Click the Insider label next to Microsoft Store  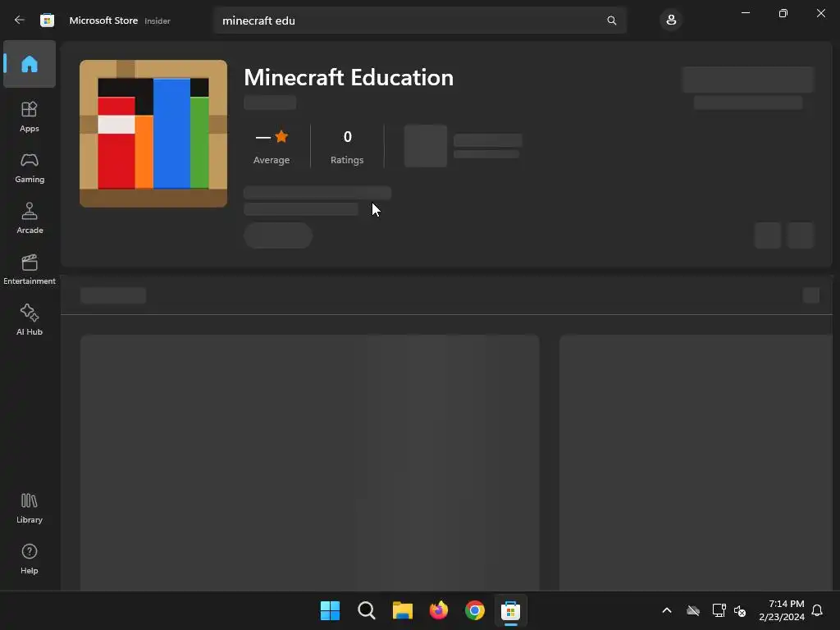(157, 21)
